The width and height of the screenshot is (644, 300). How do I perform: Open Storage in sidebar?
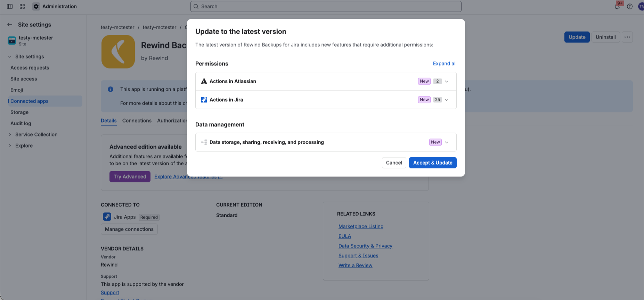(x=45, y=112)
